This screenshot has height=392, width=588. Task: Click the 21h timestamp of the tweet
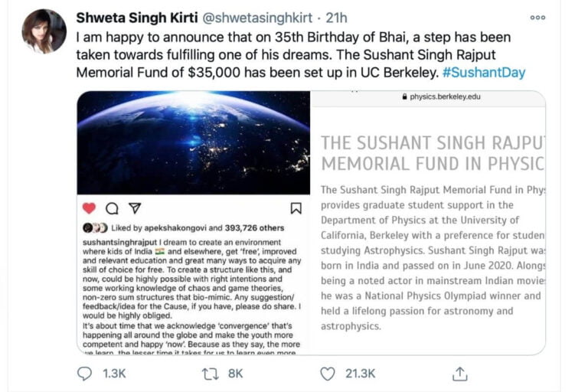tap(336, 17)
